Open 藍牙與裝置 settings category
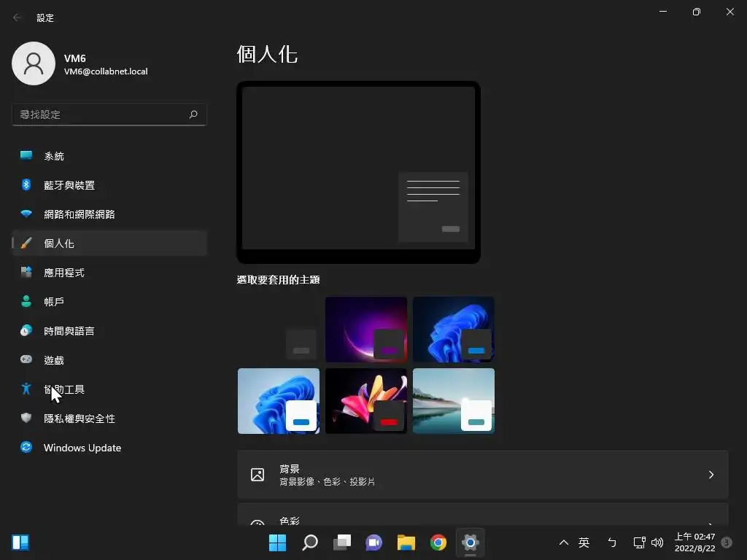 109,184
